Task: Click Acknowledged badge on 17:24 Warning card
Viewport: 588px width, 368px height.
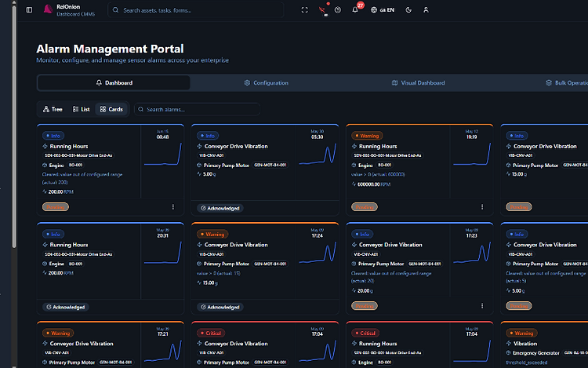Action: [x=220, y=307]
